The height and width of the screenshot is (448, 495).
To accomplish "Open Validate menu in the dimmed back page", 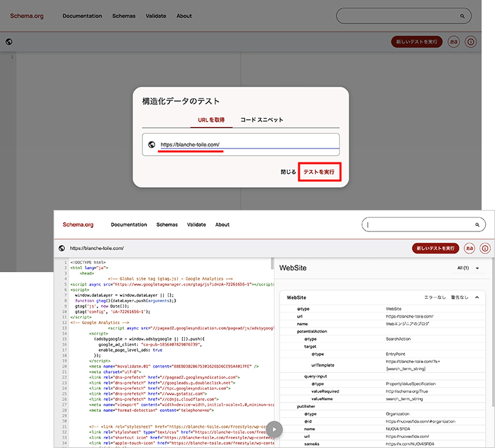I will point(156,16).
